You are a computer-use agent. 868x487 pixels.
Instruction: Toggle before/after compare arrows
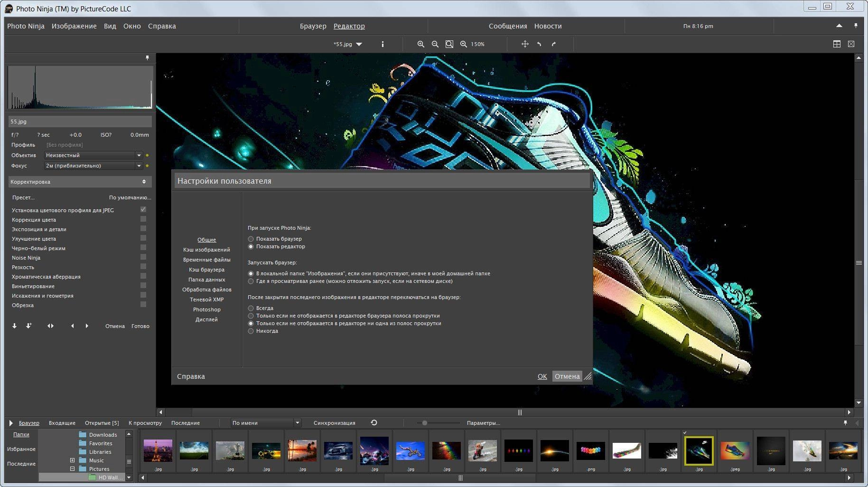coord(50,326)
